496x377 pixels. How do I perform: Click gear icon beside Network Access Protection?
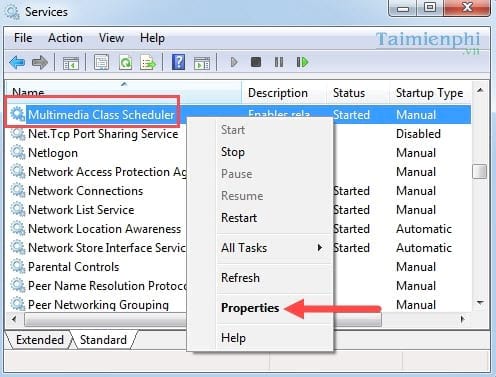[x=17, y=172]
